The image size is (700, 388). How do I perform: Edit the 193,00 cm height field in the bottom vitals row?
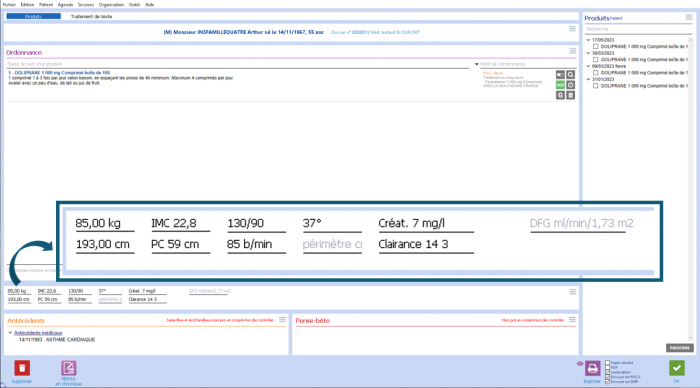point(19,300)
